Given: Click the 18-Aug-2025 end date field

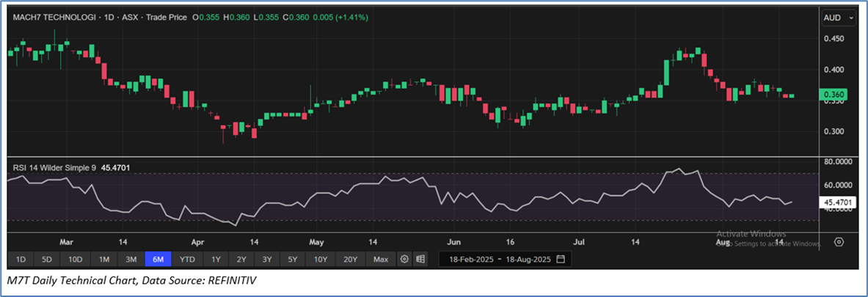Looking at the screenshot, I should [525, 260].
